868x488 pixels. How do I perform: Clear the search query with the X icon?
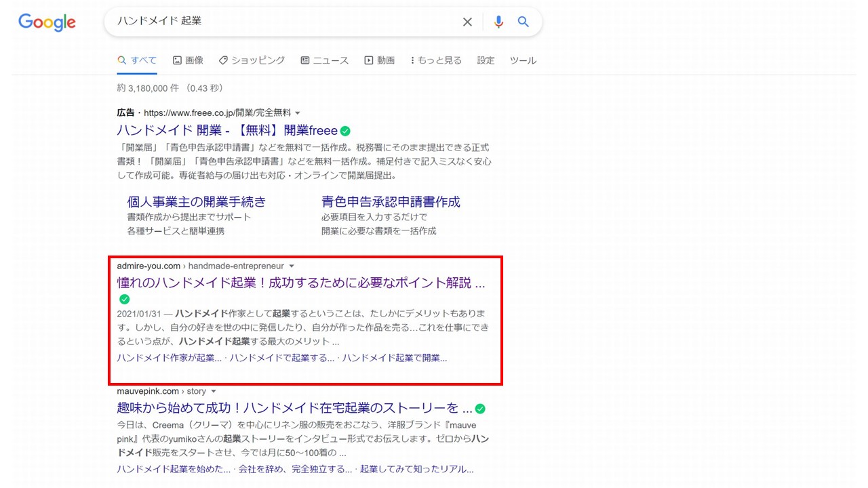tap(467, 22)
